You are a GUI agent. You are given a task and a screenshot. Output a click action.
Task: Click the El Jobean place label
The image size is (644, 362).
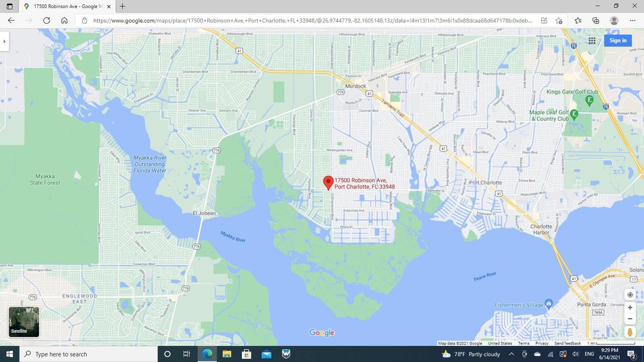(x=204, y=213)
